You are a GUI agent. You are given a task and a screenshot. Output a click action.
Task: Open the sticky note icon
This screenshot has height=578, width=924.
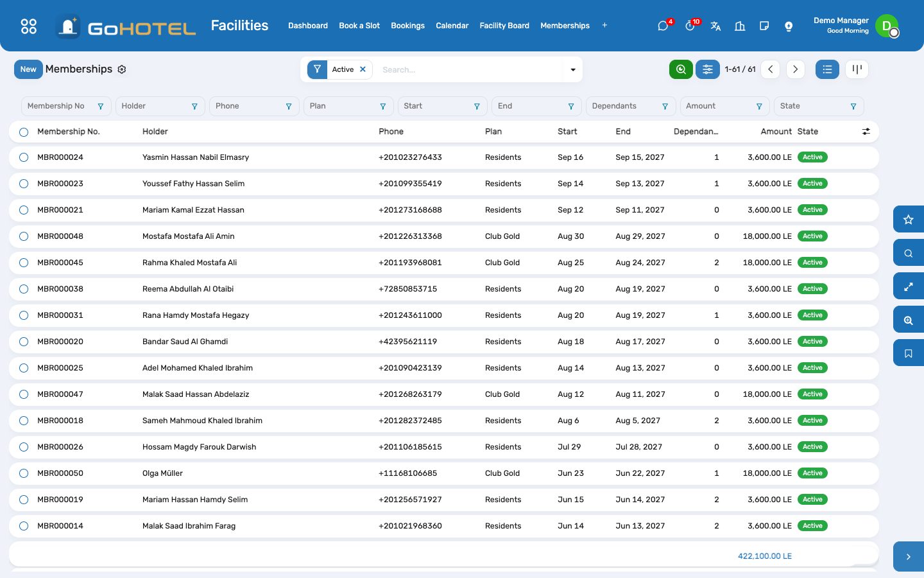click(764, 26)
